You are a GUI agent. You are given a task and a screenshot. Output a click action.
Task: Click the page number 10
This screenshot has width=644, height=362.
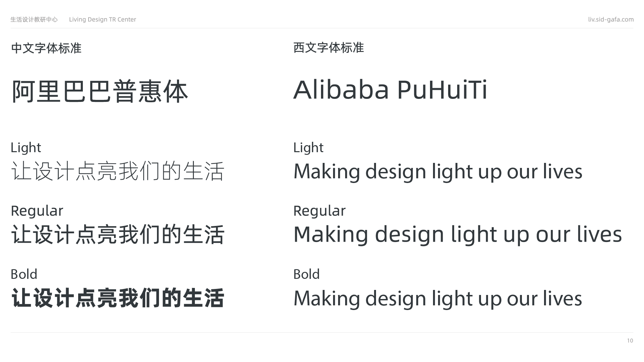630,341
